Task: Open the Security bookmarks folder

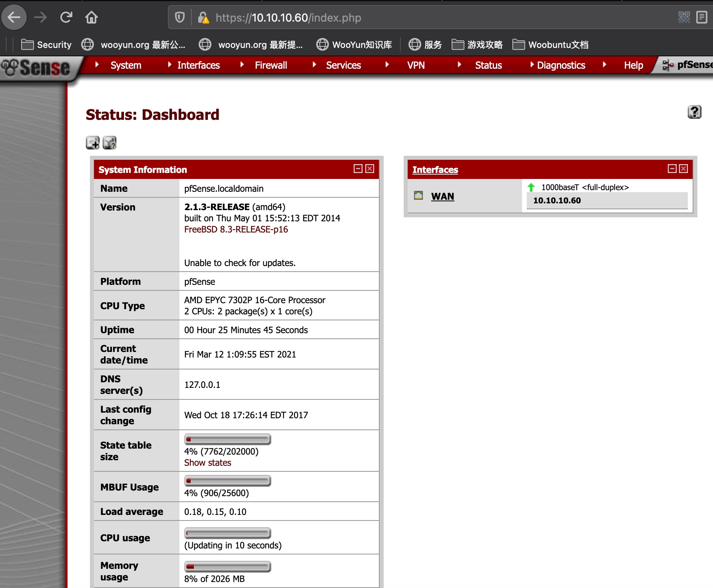Action: [46, 44]
